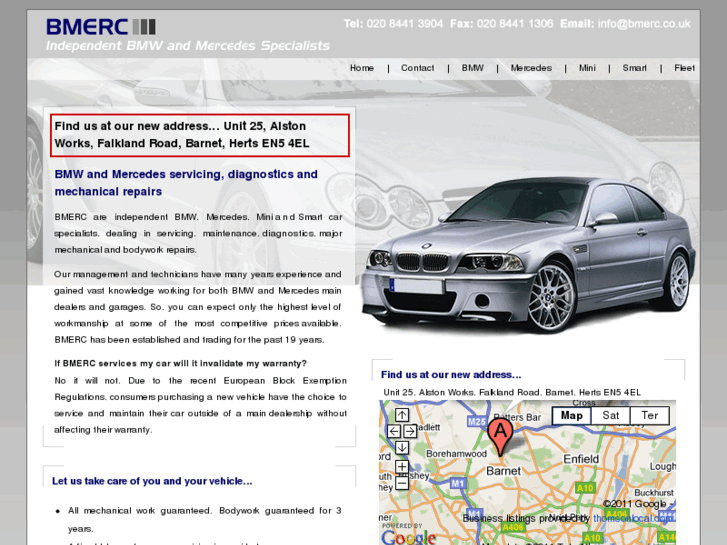727x545 pixels.
Task: Zoom out of the map with minus
Action: (402, 483)
